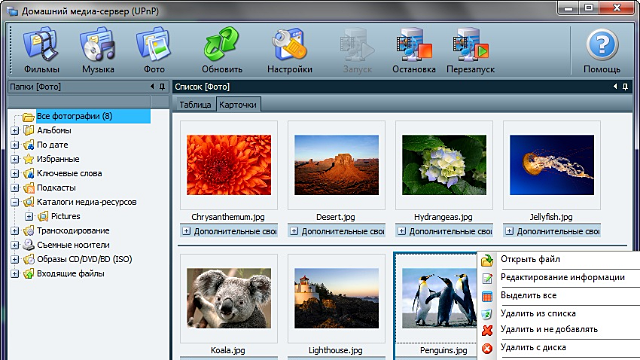Expand Дополнительные свойства under Chrysanthemum.jpg
The image size is (640, 360).
(187, 231)
